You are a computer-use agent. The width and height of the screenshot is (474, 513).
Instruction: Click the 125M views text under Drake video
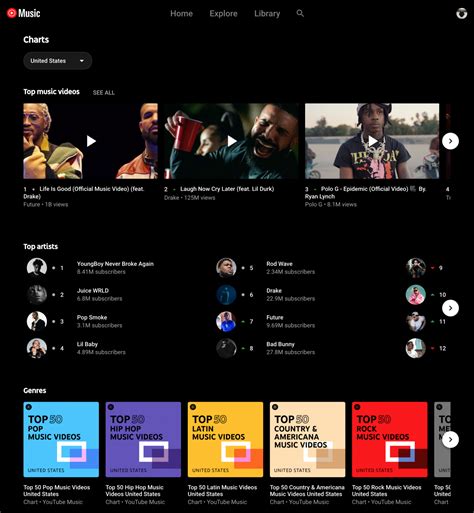coord(200,198)
